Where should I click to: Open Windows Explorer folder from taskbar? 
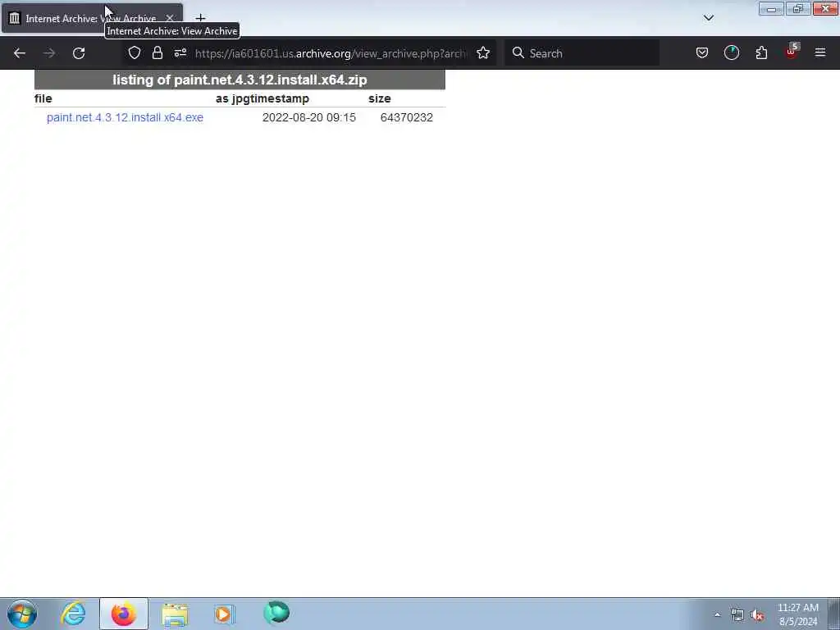pyautogui.click(x=175, y=614)
